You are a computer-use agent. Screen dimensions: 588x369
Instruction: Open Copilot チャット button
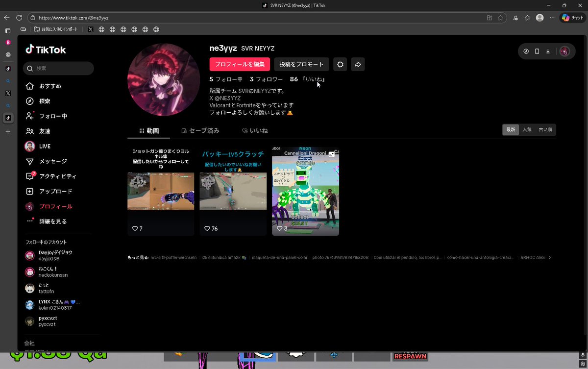point(572,18)
